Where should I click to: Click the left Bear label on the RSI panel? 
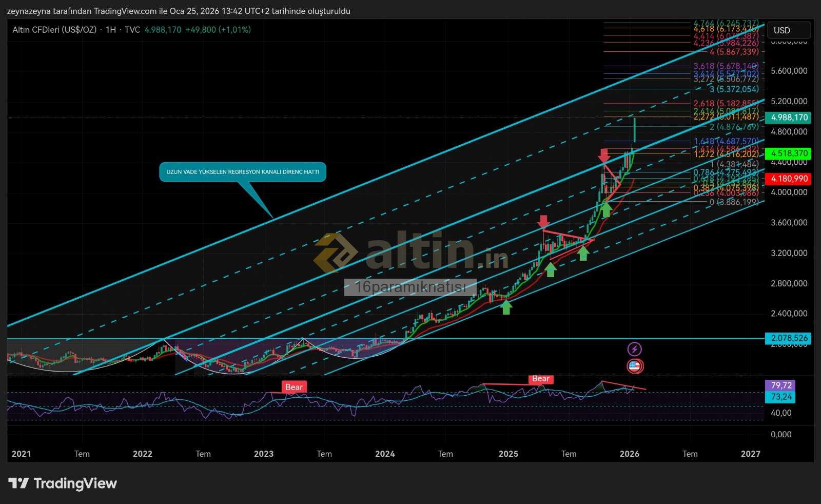click(x=294, y=387)
